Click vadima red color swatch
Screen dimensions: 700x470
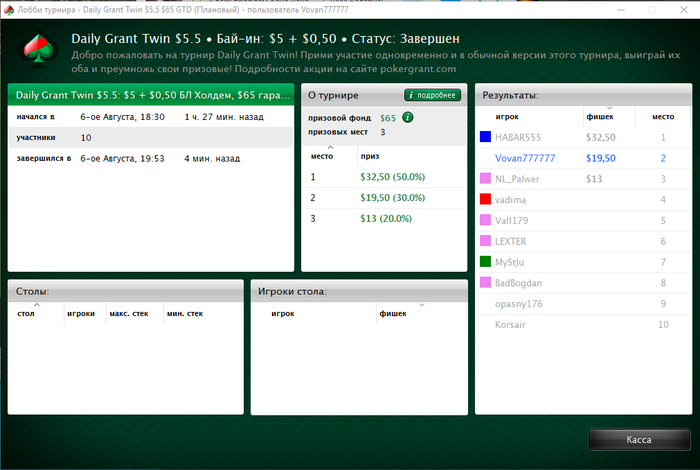[485, 199]
